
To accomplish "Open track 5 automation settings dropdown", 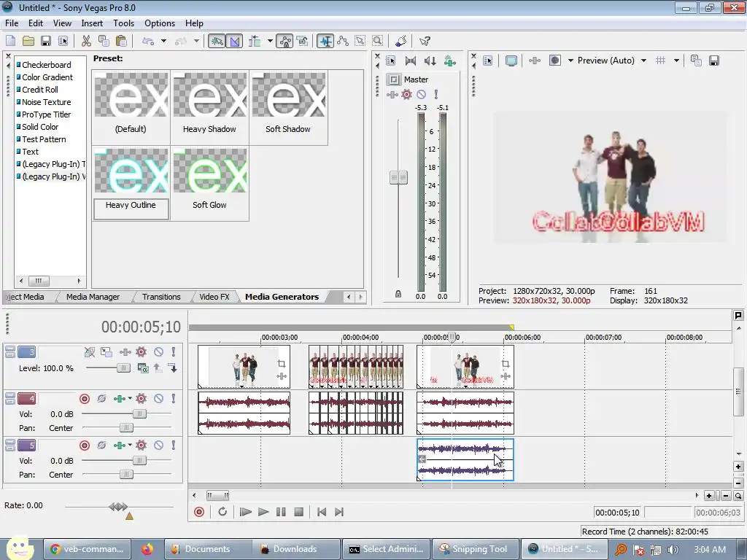I will (x=129, y=446).
